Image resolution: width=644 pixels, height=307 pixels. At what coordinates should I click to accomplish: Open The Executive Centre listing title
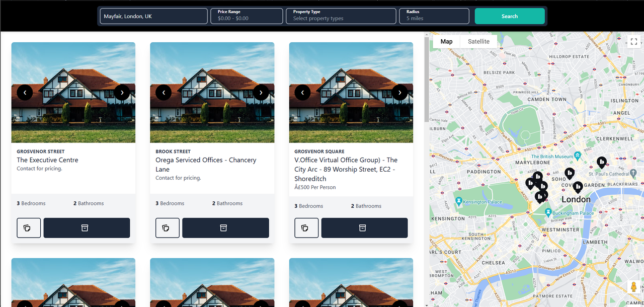(x=47, y=160)
